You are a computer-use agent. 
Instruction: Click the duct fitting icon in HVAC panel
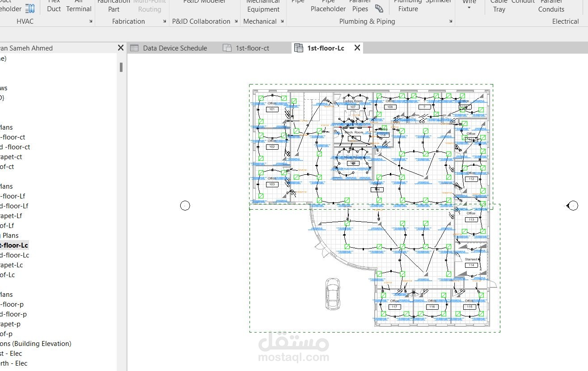pos(30,8)
